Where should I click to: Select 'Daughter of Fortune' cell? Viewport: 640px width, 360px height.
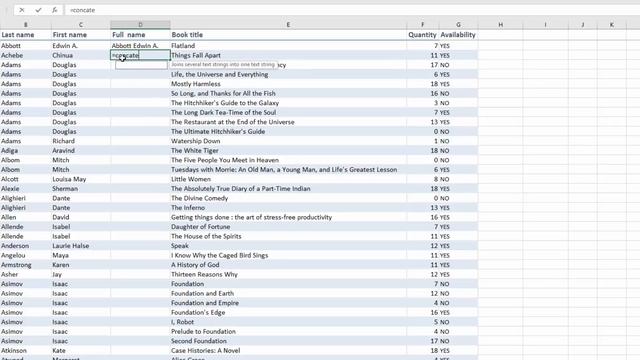(x=288, y=227)
